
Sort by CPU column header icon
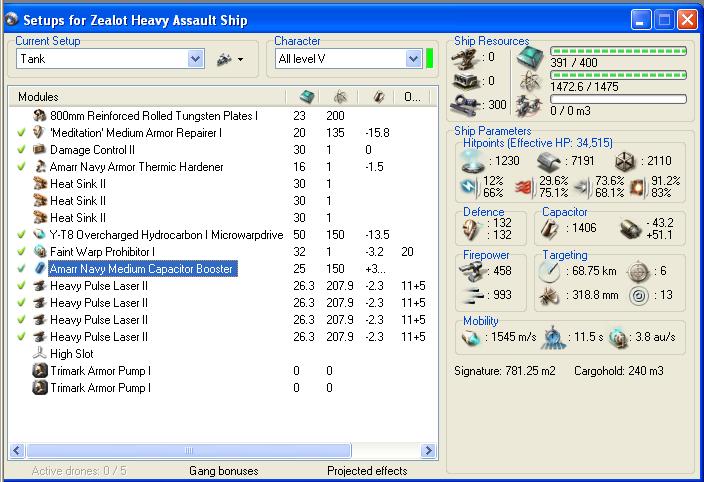[307, 96]
